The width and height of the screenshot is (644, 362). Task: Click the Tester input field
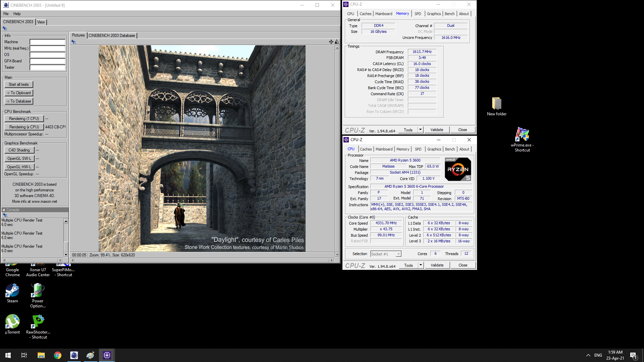pyautogui.click(x=48, y=67)
